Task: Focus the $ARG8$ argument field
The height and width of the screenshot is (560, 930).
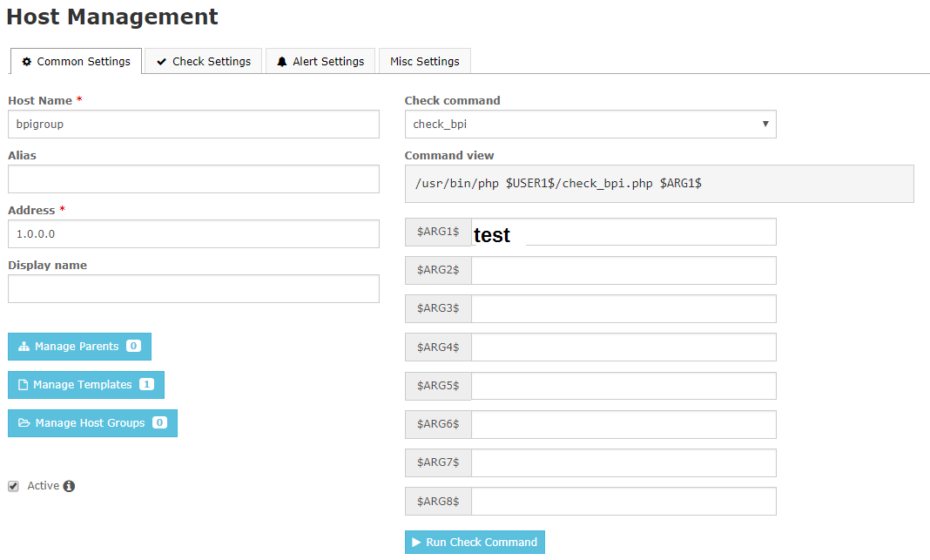Action: (623, 502)
